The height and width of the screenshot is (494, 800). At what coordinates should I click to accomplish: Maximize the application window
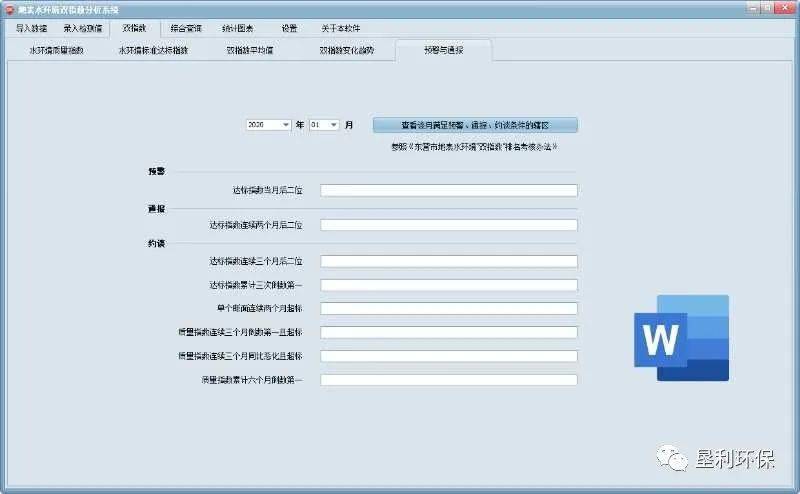pos(767,8)
